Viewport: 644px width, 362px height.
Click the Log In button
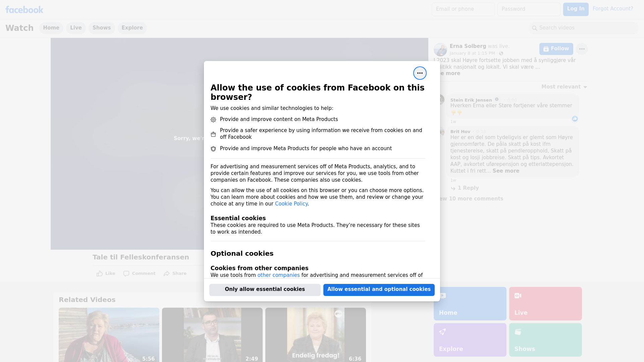coord(576,9)
